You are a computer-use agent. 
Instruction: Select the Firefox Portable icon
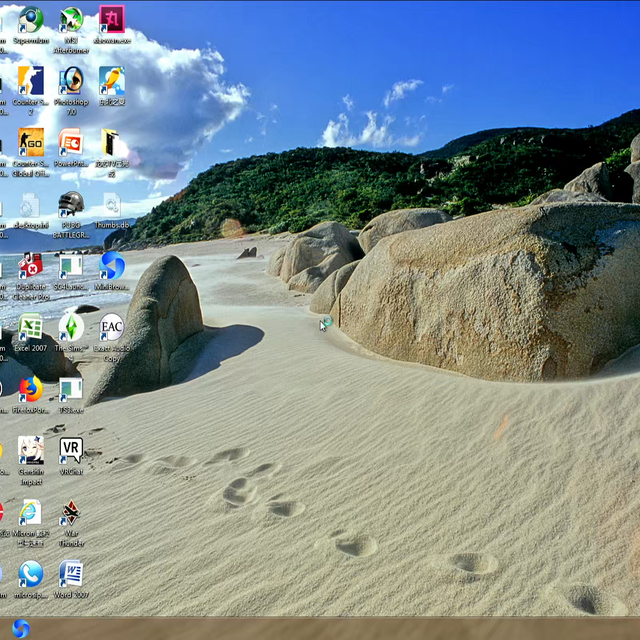[x=31, y=388]
